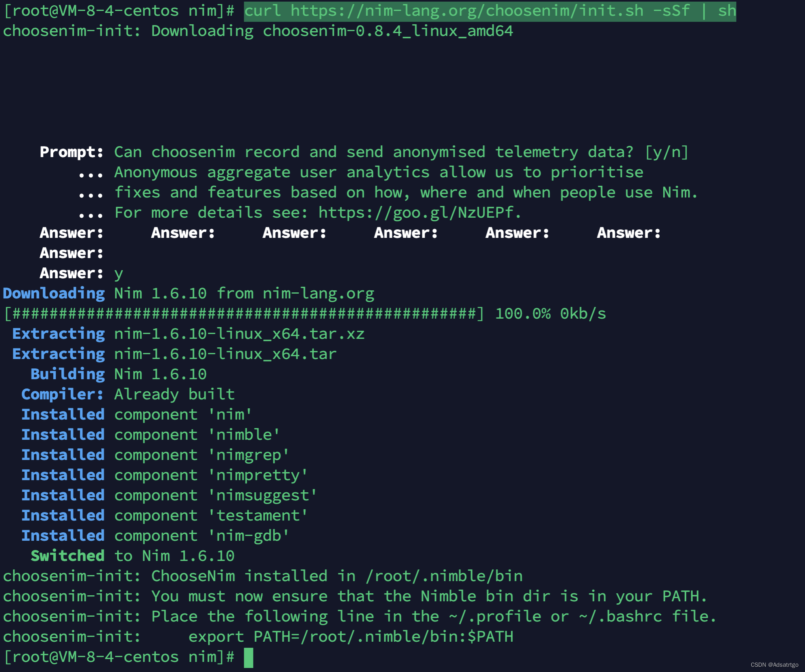Click 'nim-1.6.10-linux_x64.tar.xz' filename
This screenshot has width=805, height=672.
pos(239,334)
